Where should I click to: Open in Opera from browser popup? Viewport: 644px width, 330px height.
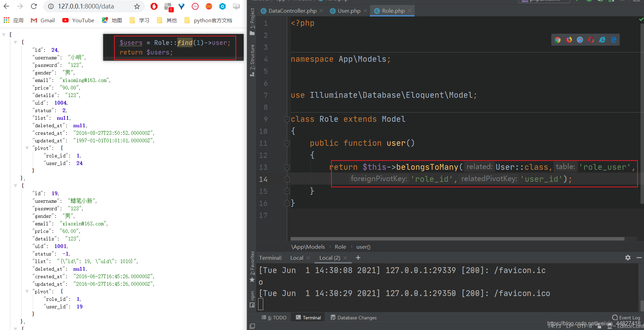click(x=591, y=40)
